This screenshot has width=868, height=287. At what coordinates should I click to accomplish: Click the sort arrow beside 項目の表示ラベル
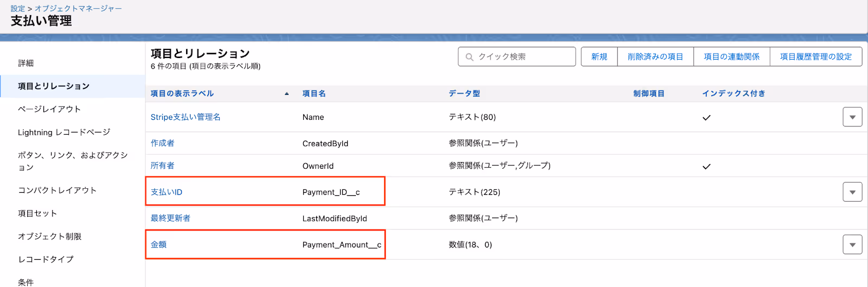[x=287, y=94]
